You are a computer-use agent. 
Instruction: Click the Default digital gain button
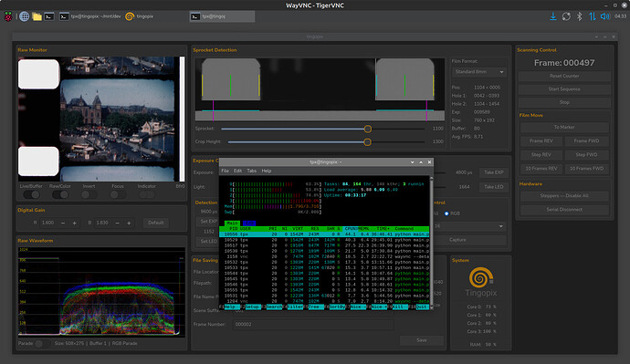pos(156,223)
